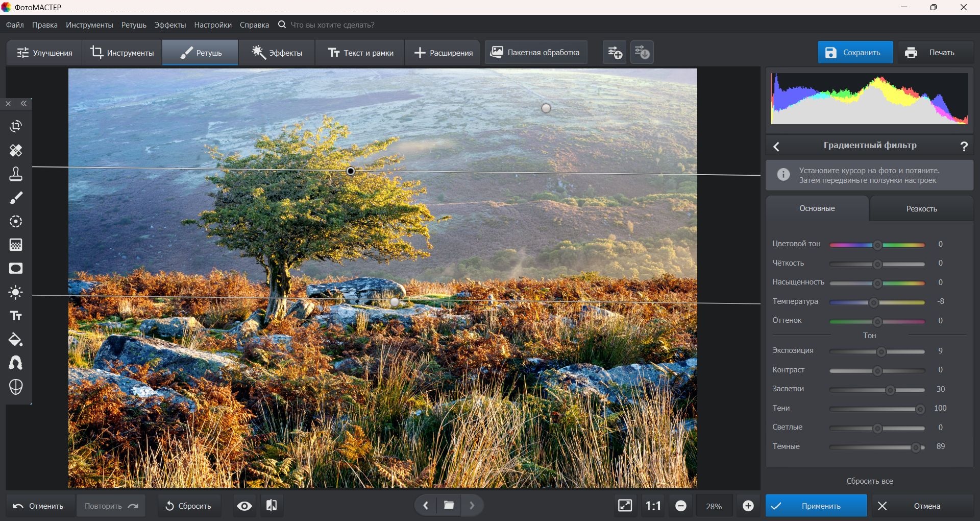Choose the correction brush tool
The width and height of the screenshot is (980, 521).
(x=16, y=198)
